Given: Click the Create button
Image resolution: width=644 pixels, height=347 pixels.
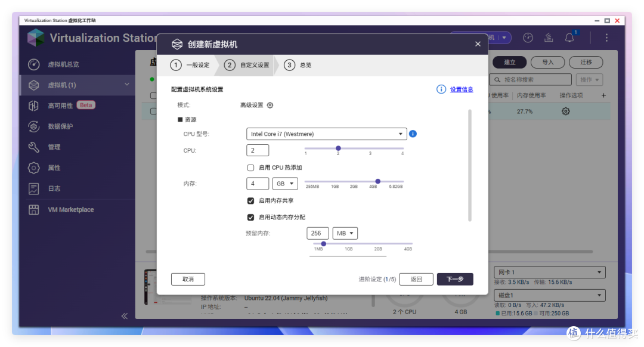Looking at the screenshot, I should [x=510, y=63].
